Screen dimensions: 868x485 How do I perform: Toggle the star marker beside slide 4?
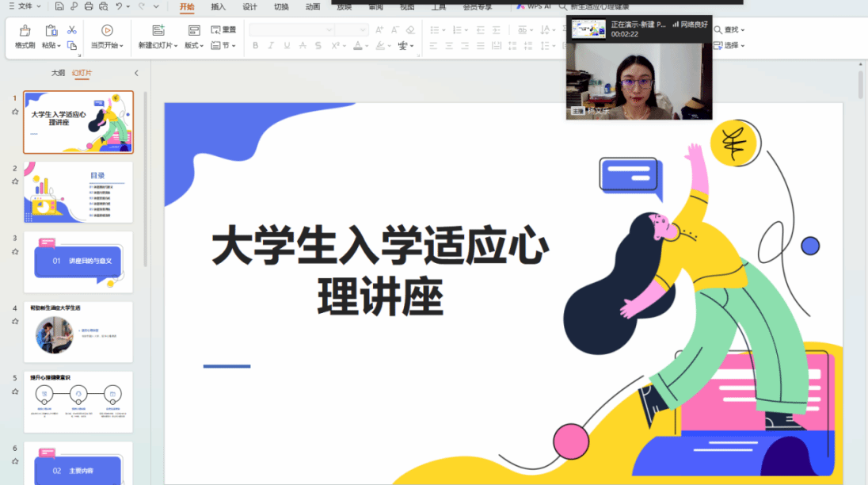click(15, 322)
